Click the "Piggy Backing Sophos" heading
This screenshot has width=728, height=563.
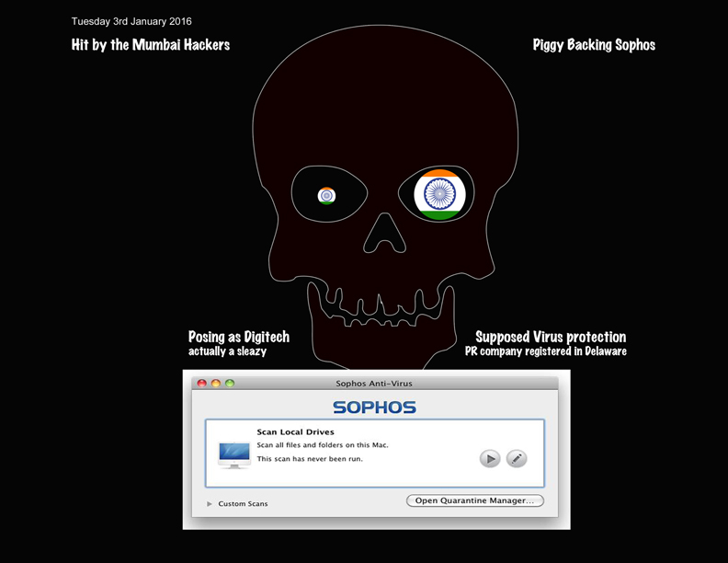point(594,44)
